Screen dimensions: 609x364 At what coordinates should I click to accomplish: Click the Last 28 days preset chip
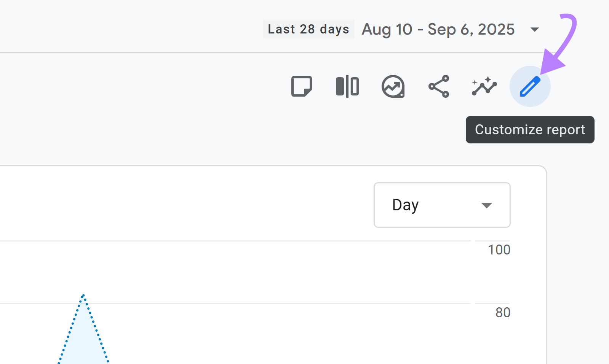pyautogui.click(x=308, y=29)
